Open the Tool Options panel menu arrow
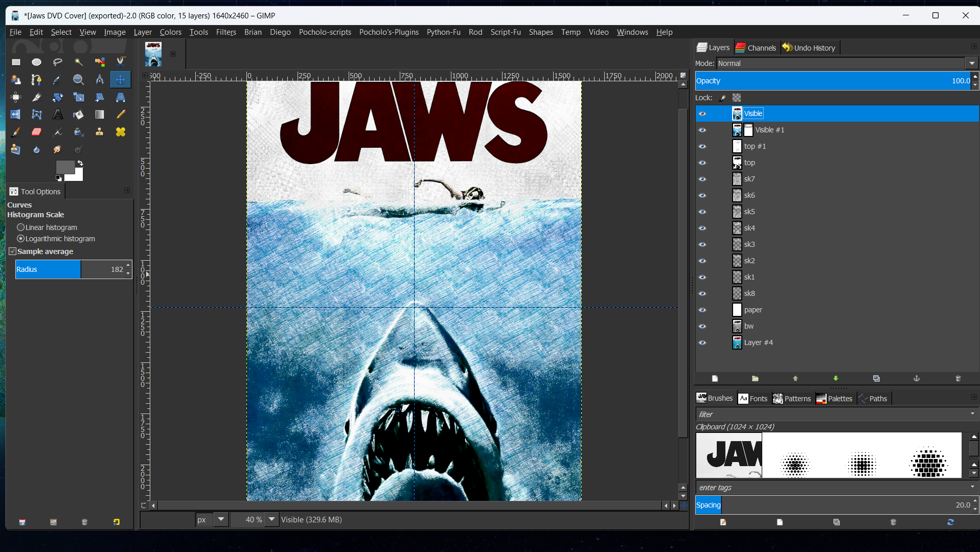Viewport: 980px width, 552px height. point(127,191)
